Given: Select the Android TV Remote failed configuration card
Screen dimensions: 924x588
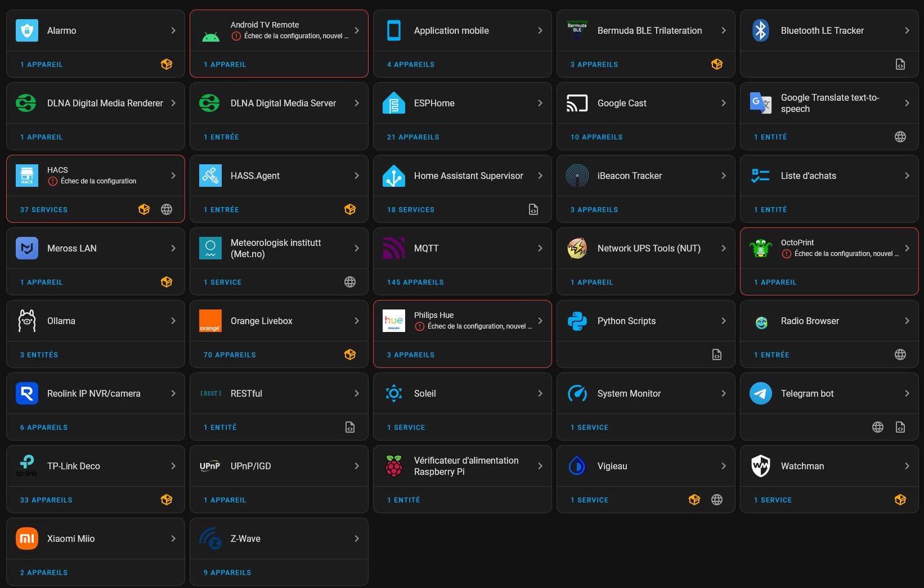Looking at the screenshot, I should click(x=279, y=43).
